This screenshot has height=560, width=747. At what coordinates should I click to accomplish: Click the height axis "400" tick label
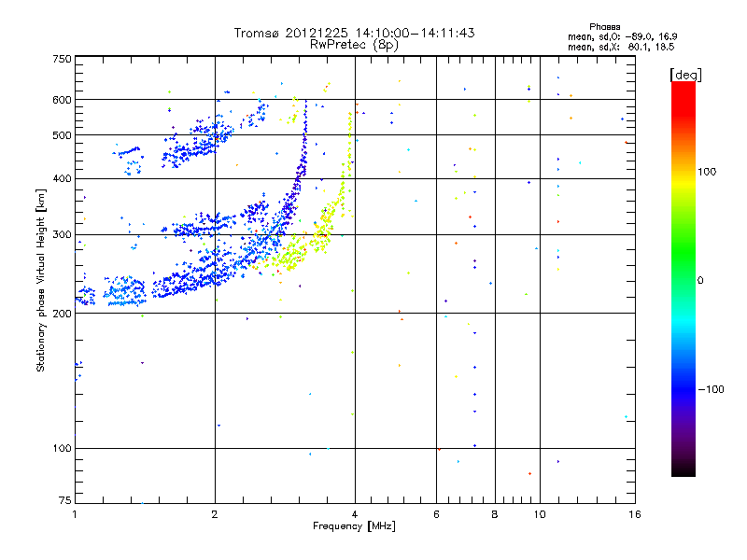click(62, 178)
